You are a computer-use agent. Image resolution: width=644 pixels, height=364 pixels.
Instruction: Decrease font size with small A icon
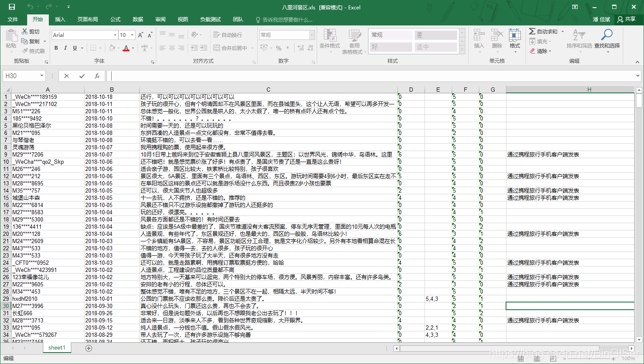pos(150,35)
